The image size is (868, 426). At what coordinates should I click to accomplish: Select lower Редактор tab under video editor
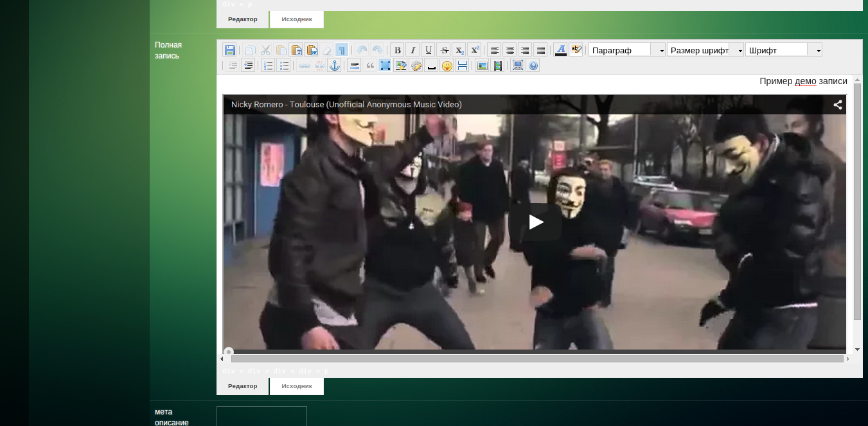[242, 386]
